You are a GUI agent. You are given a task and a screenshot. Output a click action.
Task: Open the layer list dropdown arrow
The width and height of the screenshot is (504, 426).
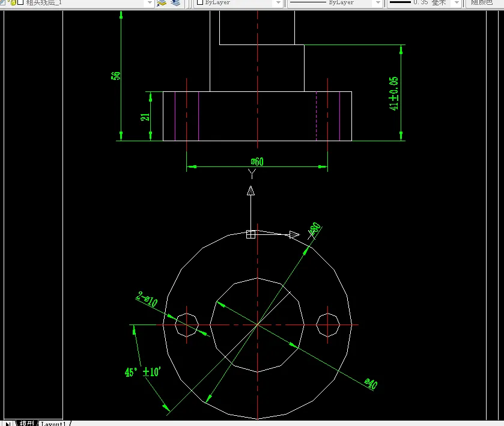click(x=150, y=2)
